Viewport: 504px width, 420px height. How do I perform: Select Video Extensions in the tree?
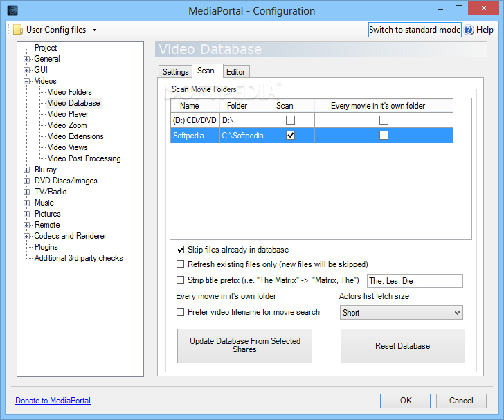75,136
